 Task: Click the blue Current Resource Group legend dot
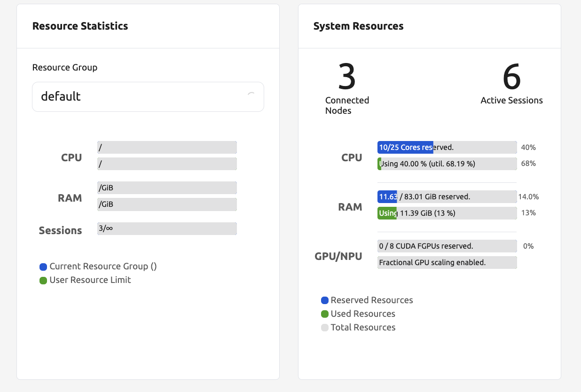[43, 267]
